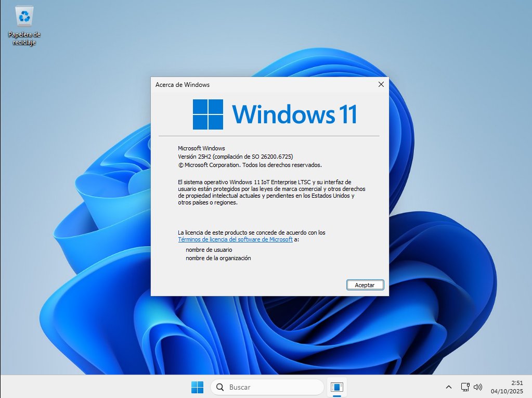Viewport: 532px width, 398px height.
Task: Focus the Buscar search field
Action: coord(267,387)
